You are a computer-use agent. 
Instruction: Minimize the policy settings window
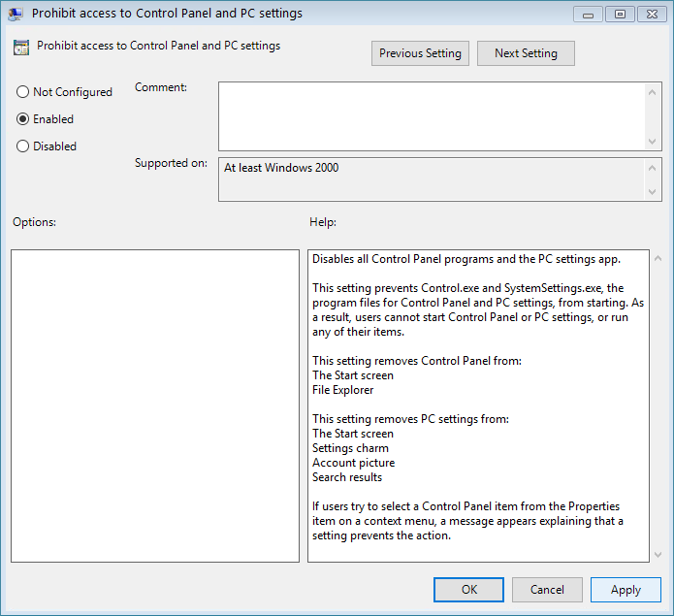[588, 14]
